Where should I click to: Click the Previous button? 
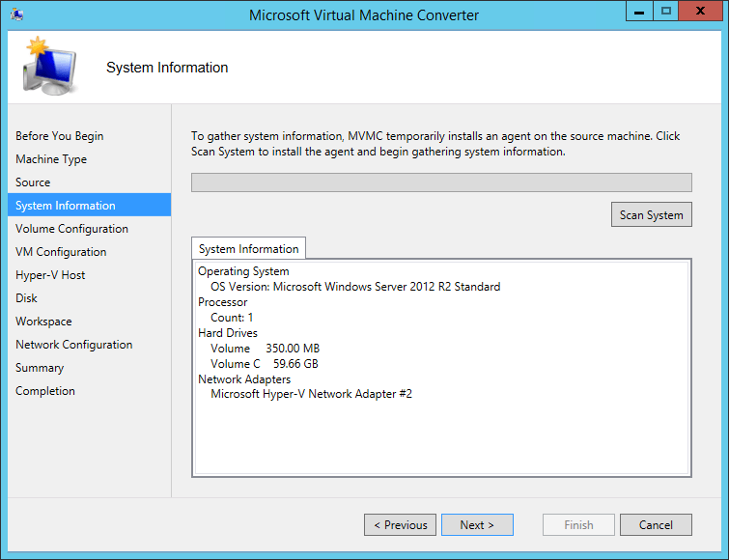click(400, 524)
